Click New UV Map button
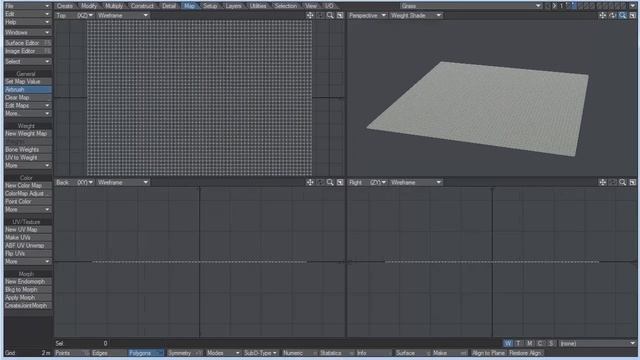The height and width of the screenshot is (360, 640). [28, 230]
